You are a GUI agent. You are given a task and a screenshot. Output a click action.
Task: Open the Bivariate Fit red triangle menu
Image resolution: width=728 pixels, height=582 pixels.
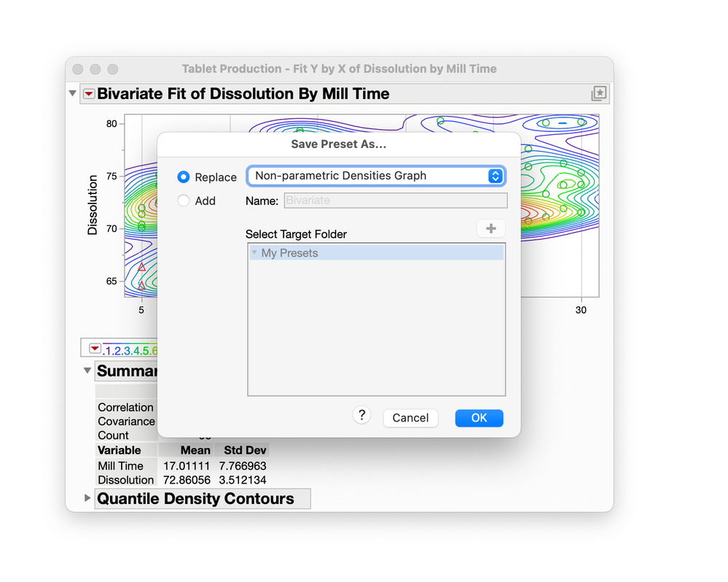pos(87,93)
